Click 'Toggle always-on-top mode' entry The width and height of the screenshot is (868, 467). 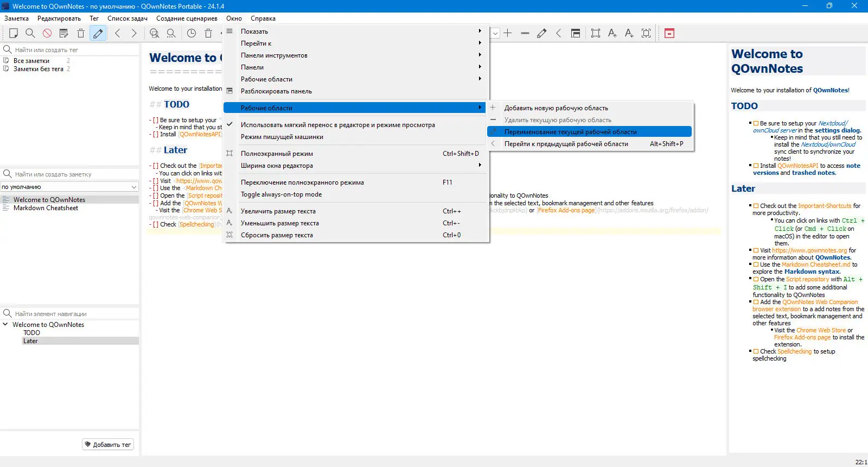pyautogui.click(x=356, y=194)
